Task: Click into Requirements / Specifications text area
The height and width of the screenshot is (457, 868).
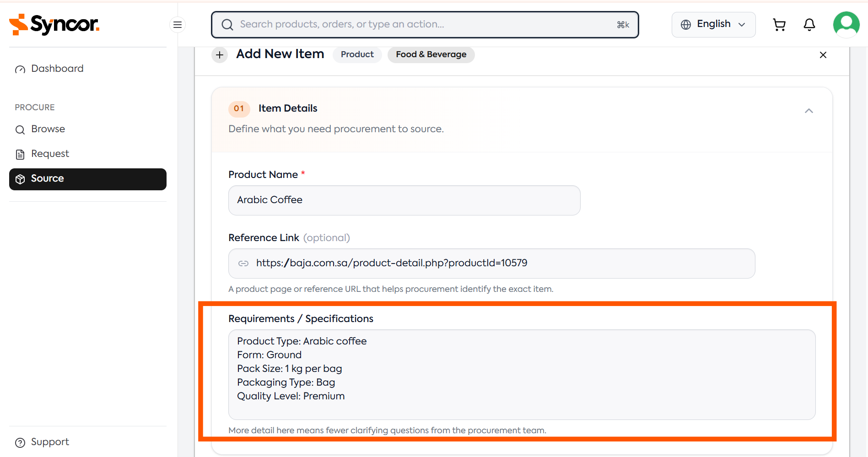Action: [522, 375]
